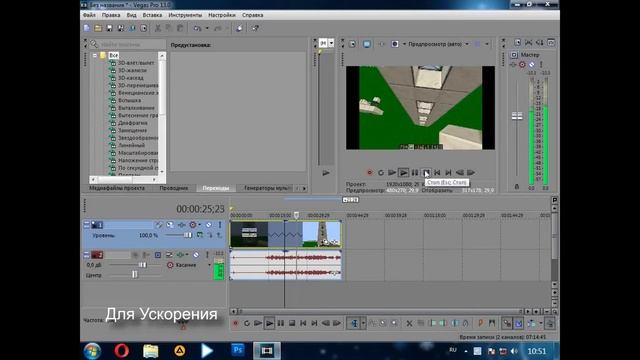Viewport: 640px width, 360px height.
Task: Click the video preview project properties icon
Action: pos(352,44)
